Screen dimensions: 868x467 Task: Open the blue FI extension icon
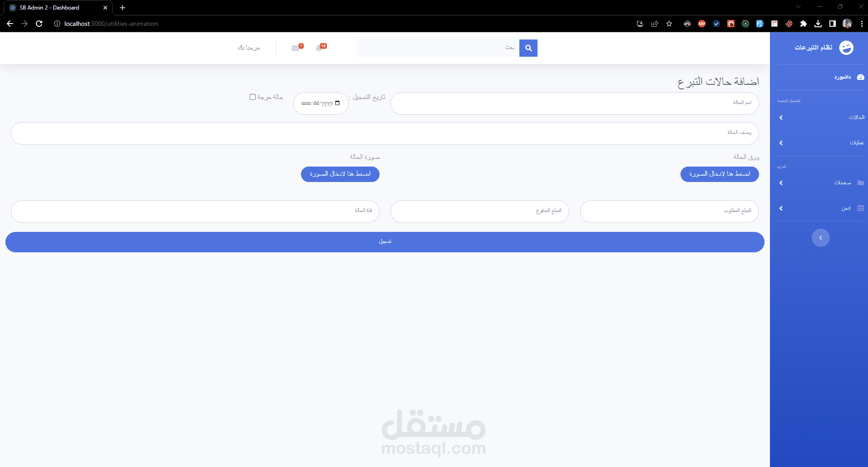pyautogui.click(x=760, y=24)
